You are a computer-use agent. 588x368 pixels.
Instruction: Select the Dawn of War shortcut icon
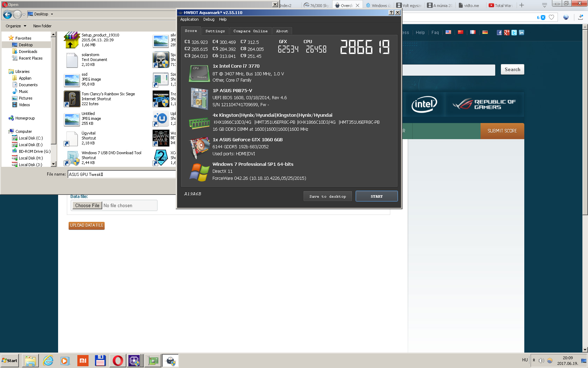click(x=161, y=138)
